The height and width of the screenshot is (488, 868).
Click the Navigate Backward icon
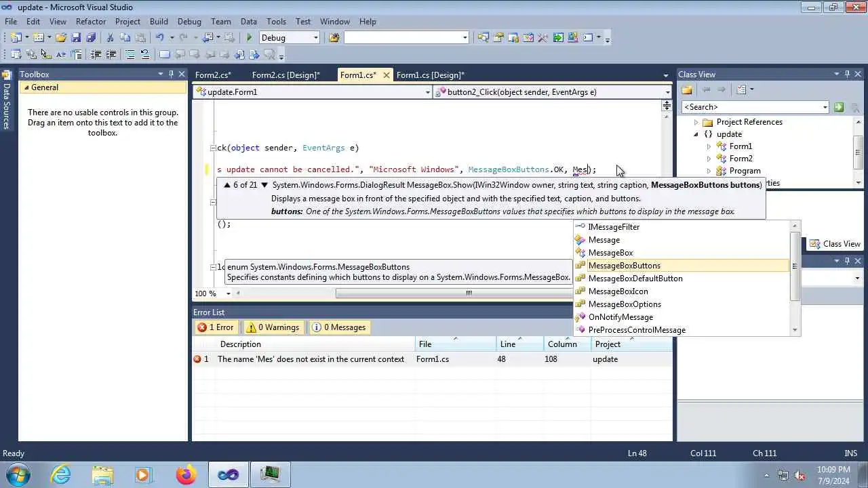[x=208, y=38]
